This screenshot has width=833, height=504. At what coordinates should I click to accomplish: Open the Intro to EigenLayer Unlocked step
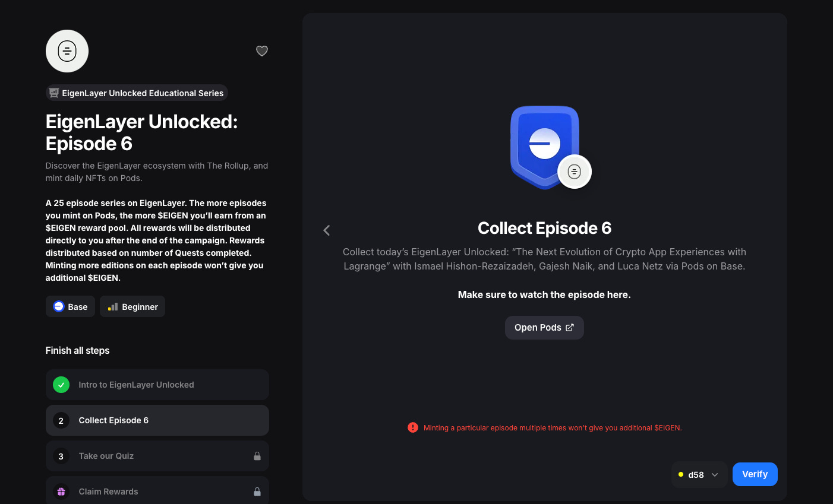pos(157,385)
